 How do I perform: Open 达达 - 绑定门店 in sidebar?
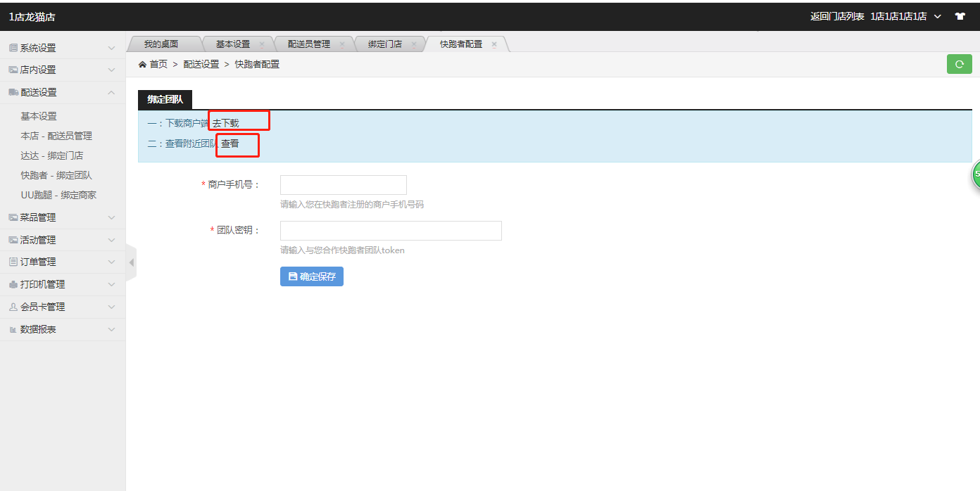[x=52, y=155]
